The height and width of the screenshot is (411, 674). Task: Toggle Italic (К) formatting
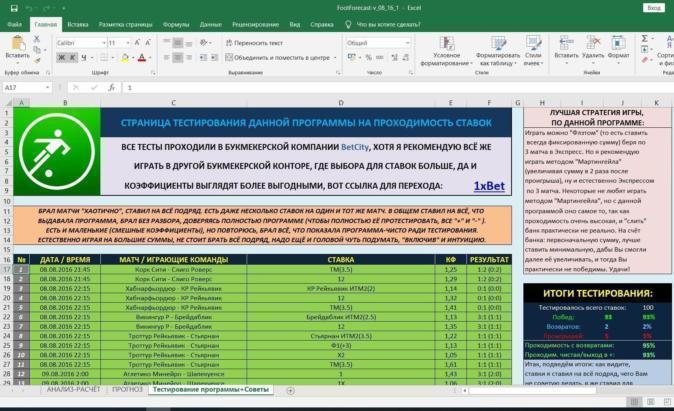pos(70,58)
